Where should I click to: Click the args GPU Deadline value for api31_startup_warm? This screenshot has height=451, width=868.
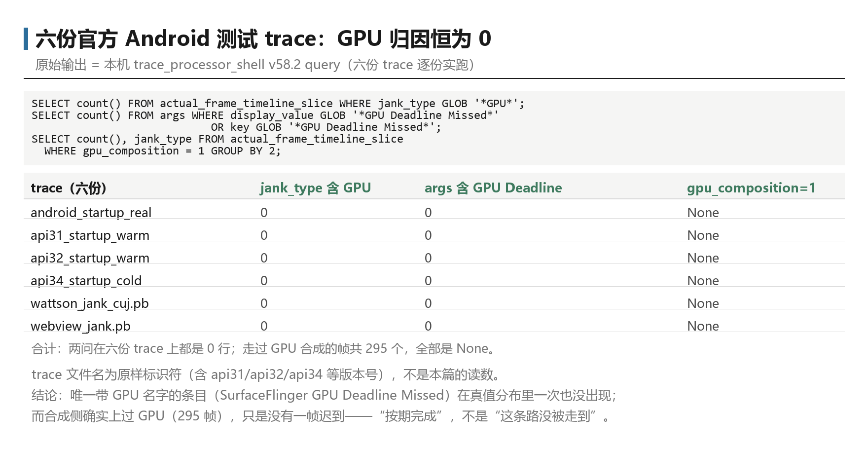tap(428, 235)
